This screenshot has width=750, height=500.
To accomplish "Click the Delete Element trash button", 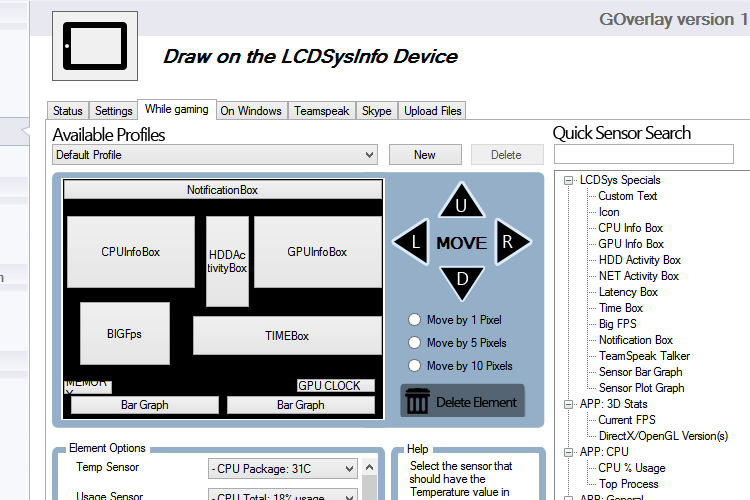I will pyautogui.click(x=462, y=401).
